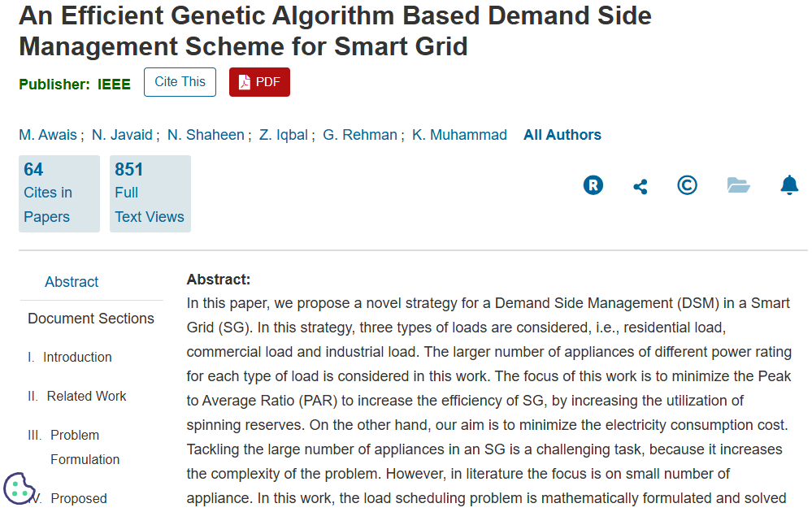Open author Z. Iqbal profile
The image size is (812, 512).
pyautogui.click(x=283, y=135)
